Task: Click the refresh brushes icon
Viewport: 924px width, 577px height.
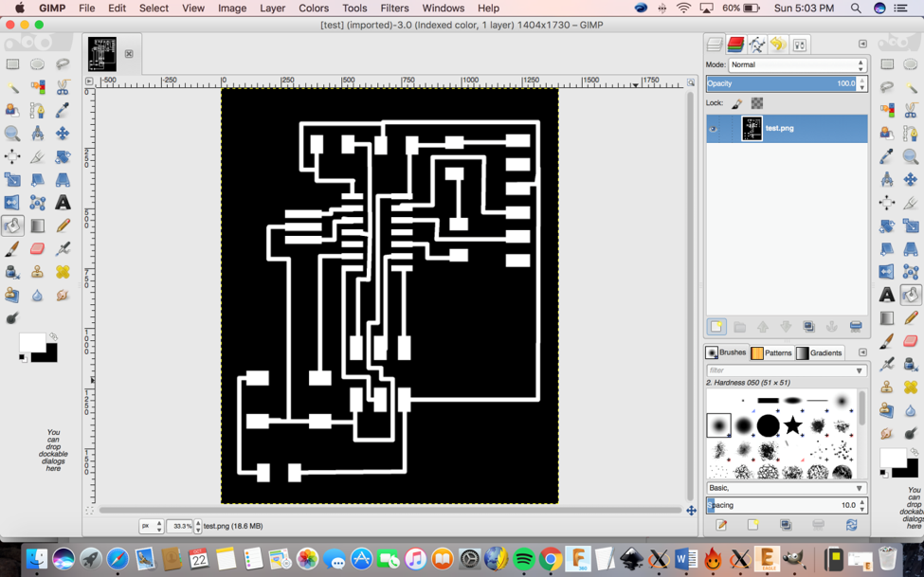Action: [851, 525]
